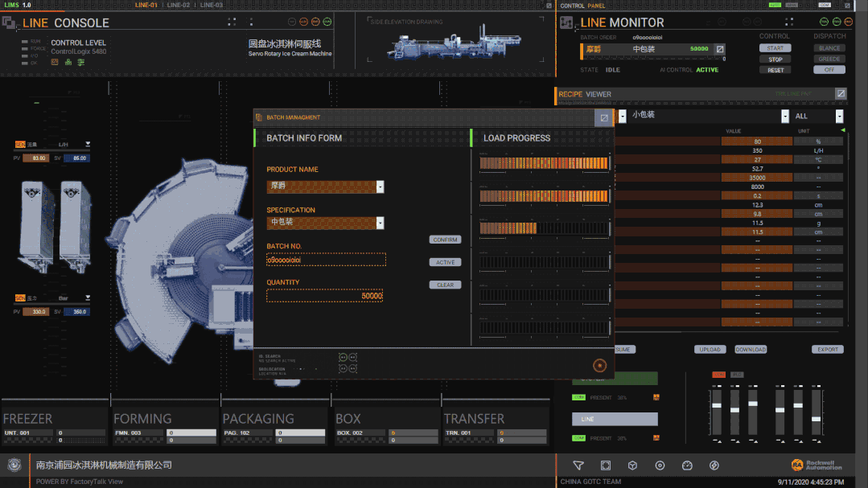Click the fullscreen frame icon in bottom toolbar
Screen dimensions: 868x488
click(x=606, y=465)
